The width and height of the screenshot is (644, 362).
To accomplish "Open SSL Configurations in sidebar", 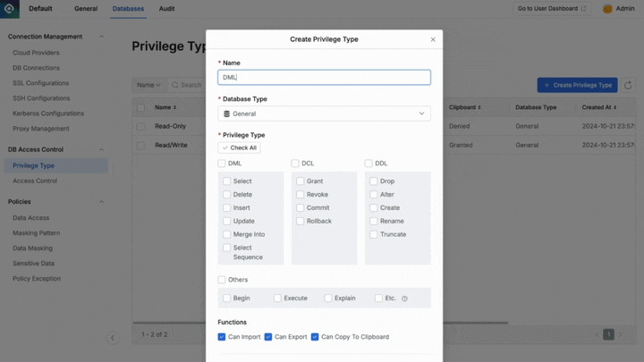I will tap(40, 83).
